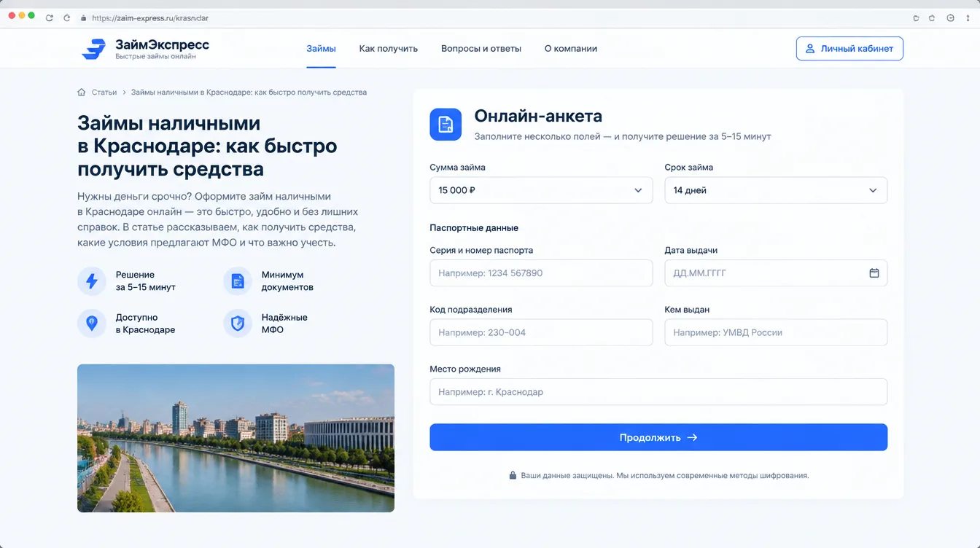The height and width of the screenshot is (548, 980).
Task: Click the blue form icon beside Онлайн-анкета
Action: pyautogui.click(x=446, y=125)
